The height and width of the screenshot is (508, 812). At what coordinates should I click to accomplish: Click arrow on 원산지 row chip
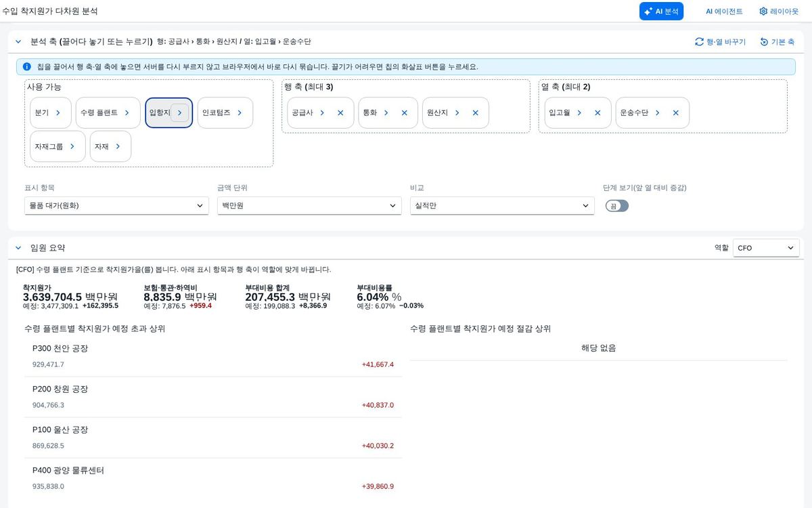coord(457,113)
